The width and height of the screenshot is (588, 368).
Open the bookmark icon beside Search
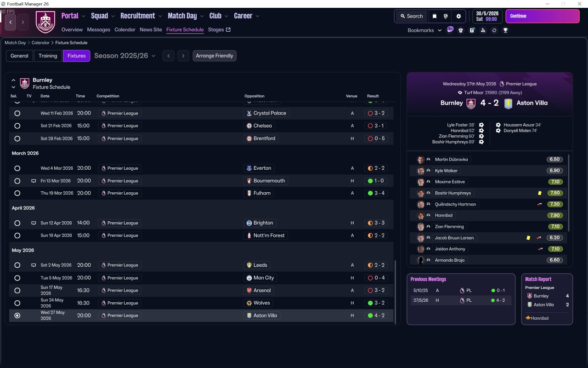pos(434,16)
